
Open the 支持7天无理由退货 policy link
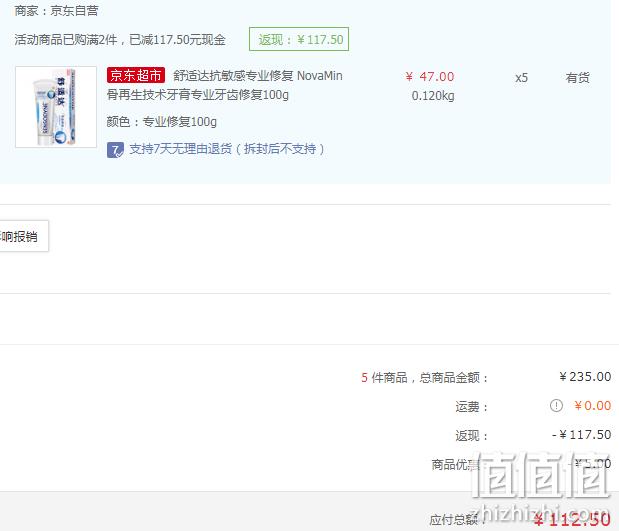(x=227, y=149)
